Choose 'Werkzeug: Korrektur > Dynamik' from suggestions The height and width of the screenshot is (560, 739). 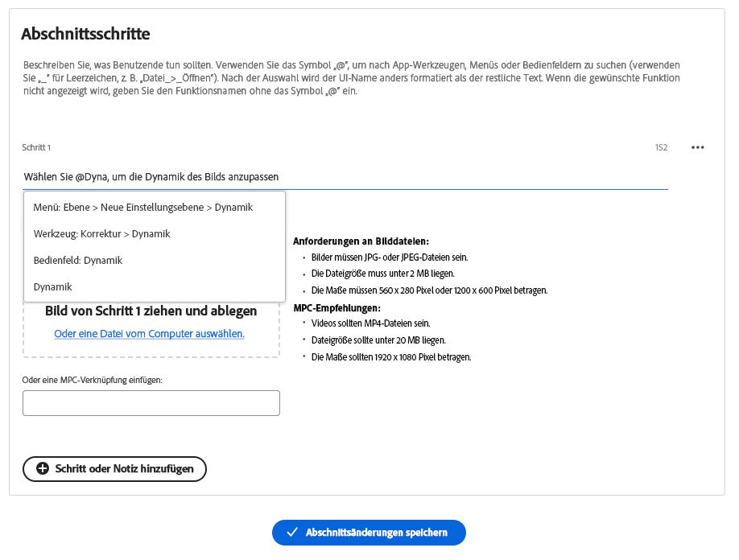coord(102,234)
